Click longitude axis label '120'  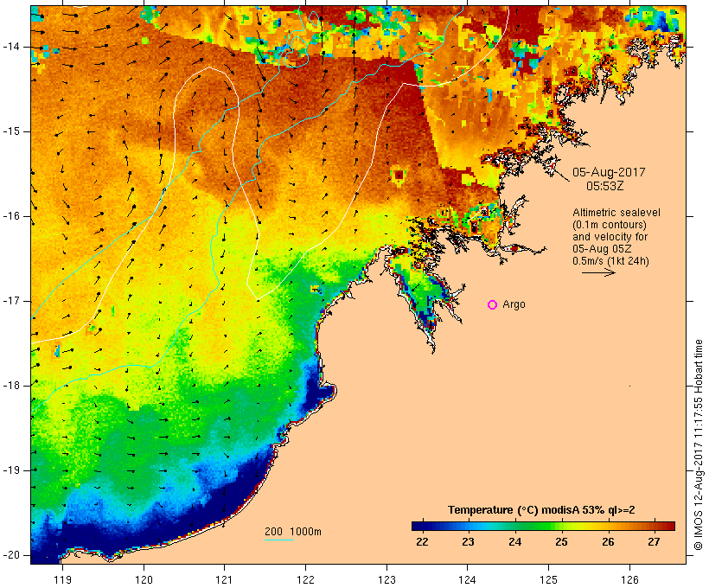[144, 579]
